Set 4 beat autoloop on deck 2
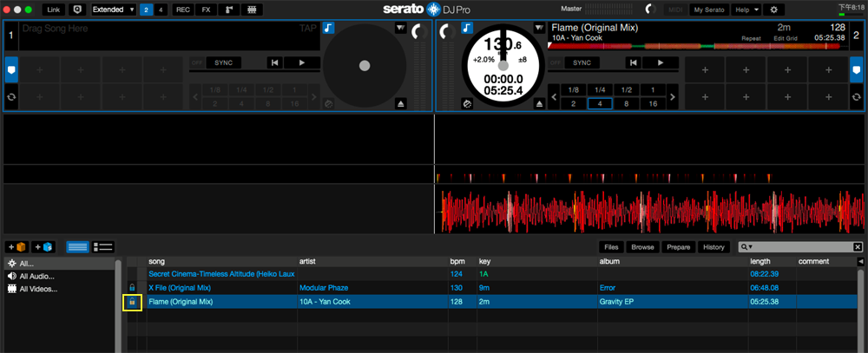 pos(600,103)
